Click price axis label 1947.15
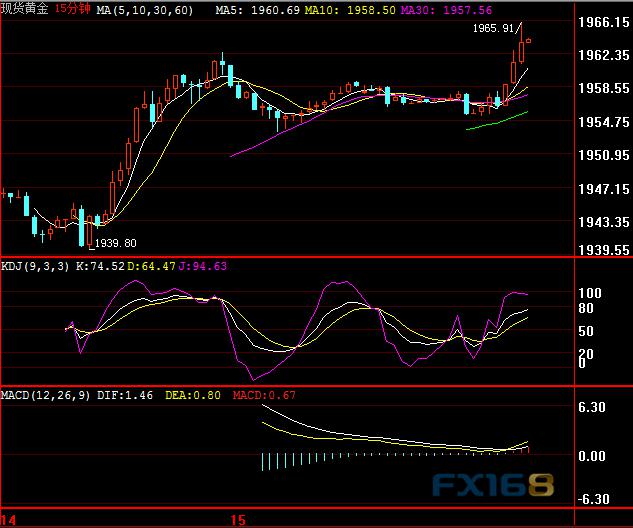Image resolution: width=633 pixels, height=528 pixels. click(604, 189)
